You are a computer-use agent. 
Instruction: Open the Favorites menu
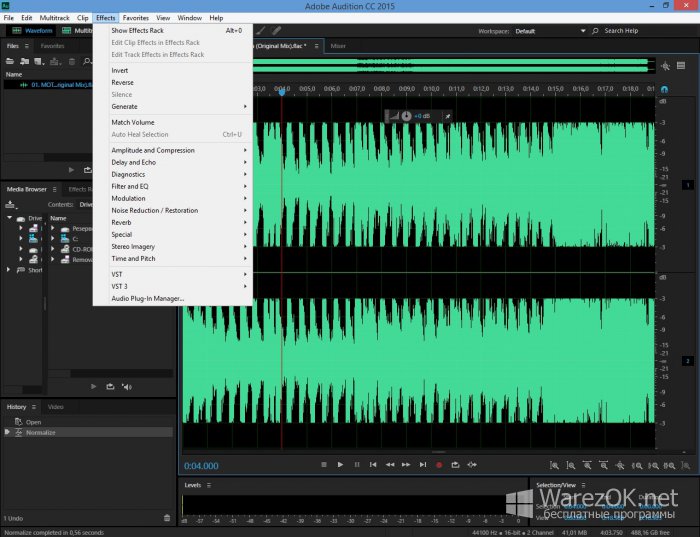pos(135,18)
